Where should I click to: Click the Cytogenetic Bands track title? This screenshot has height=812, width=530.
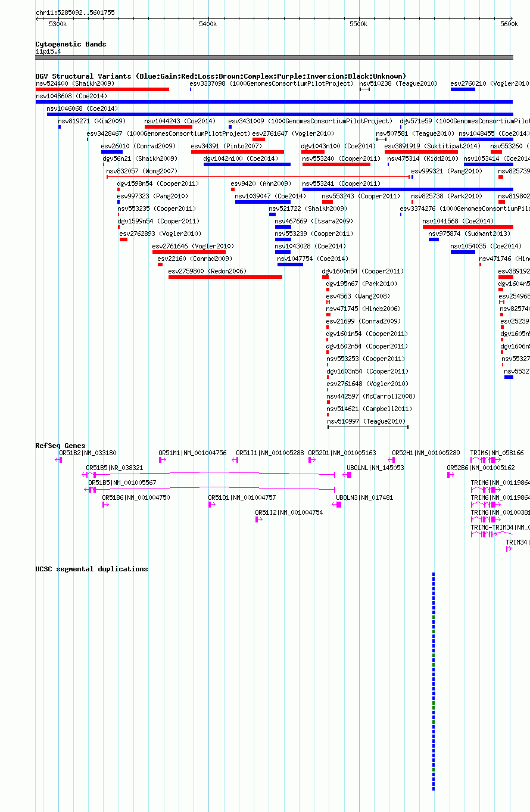pyautogui.click(x=71, y=44)
